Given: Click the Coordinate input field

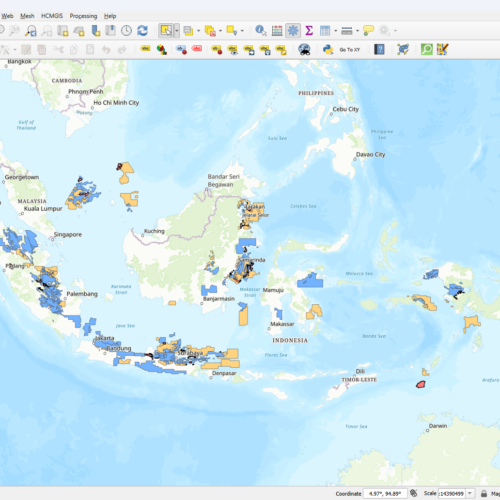Looking at the screenshot, I should point(385,493).
